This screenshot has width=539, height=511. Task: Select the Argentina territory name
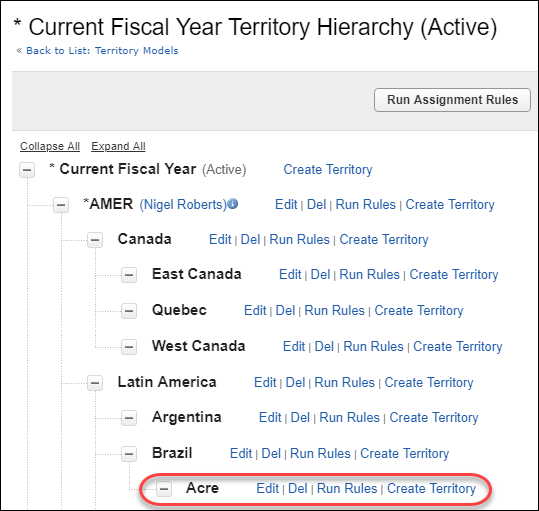[x=187, y=417]
